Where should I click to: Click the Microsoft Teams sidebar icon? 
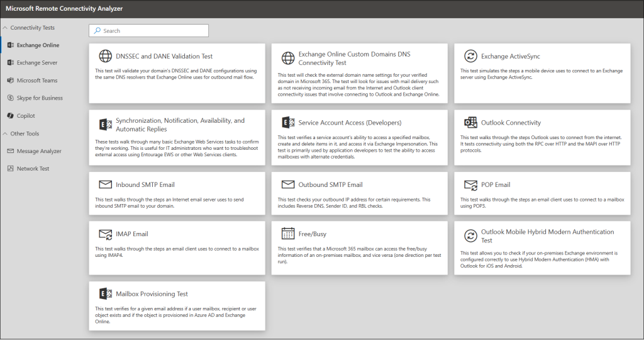(11, 80)
